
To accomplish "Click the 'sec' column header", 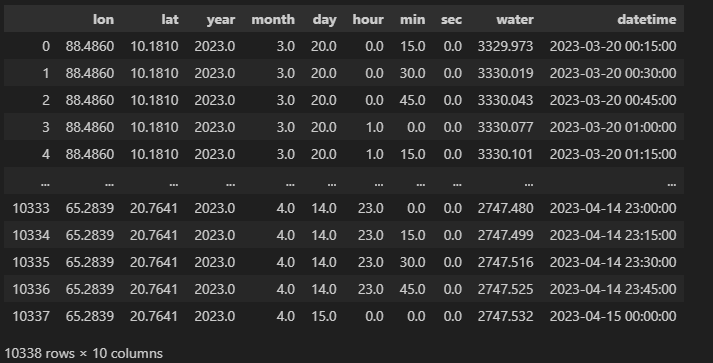I will (451, 20).
